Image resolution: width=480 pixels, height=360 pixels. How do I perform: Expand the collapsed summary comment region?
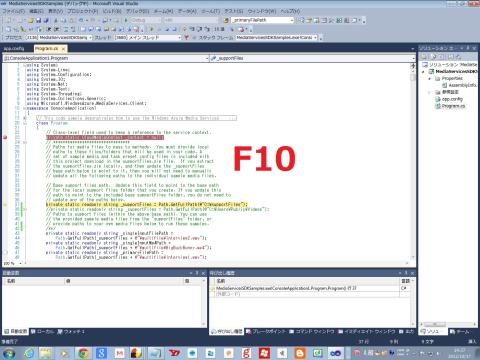[25, 118]
